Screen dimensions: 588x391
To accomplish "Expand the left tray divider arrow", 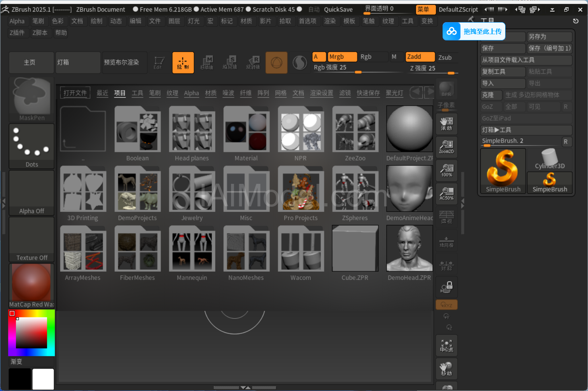I will click(4, 202).
